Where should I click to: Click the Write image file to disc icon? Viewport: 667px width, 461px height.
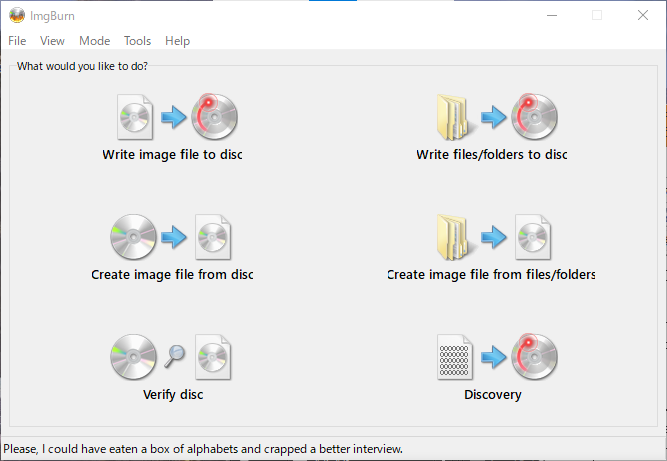click(x=177, y=117)
